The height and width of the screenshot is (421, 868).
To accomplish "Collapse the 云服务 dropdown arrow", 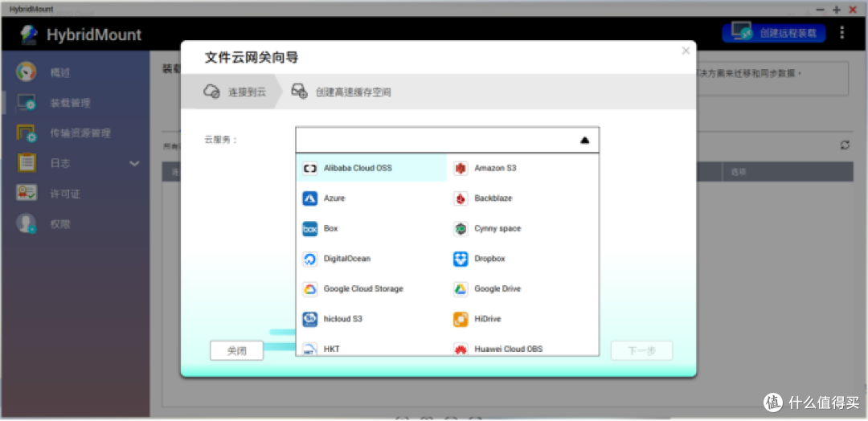I will tap(584, 141).
